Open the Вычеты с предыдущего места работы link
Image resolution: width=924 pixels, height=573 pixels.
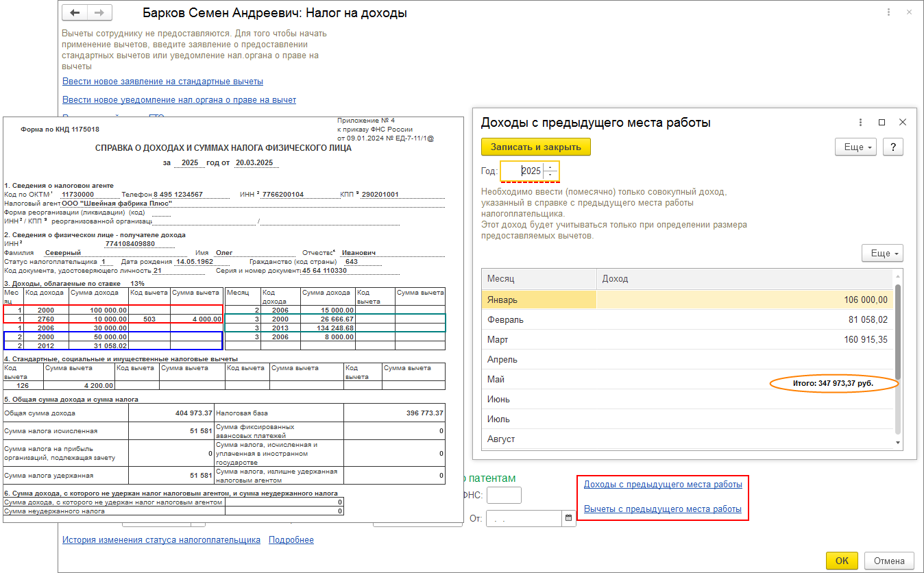pos(662,509)
